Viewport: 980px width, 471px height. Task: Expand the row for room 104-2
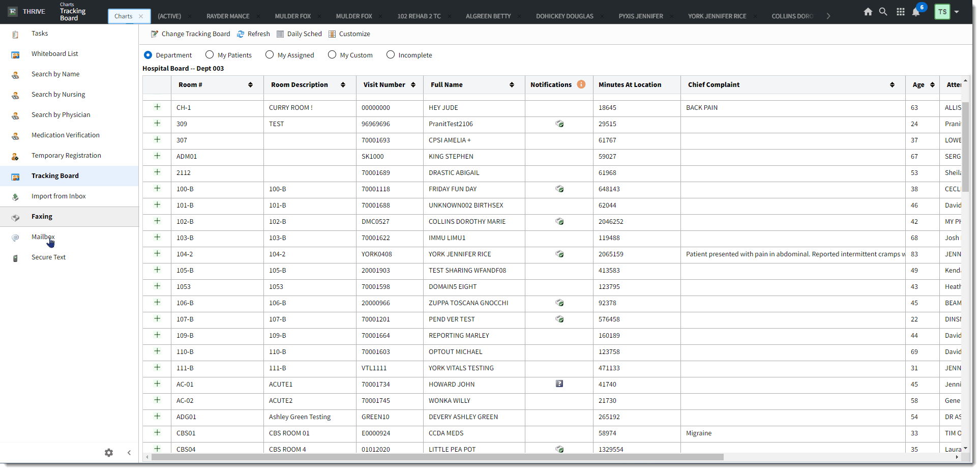click(157, 253)
